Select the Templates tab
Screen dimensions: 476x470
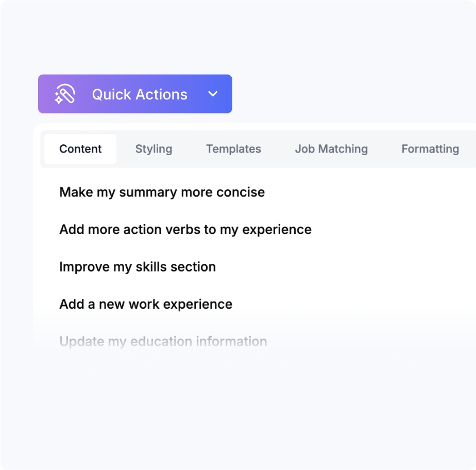tap(233, 149)
